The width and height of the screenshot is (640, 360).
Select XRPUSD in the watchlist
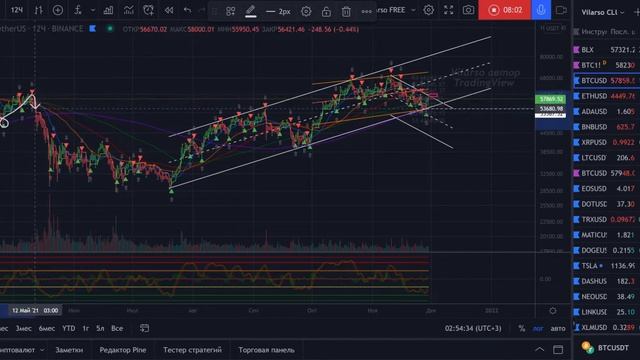point(607,142)
